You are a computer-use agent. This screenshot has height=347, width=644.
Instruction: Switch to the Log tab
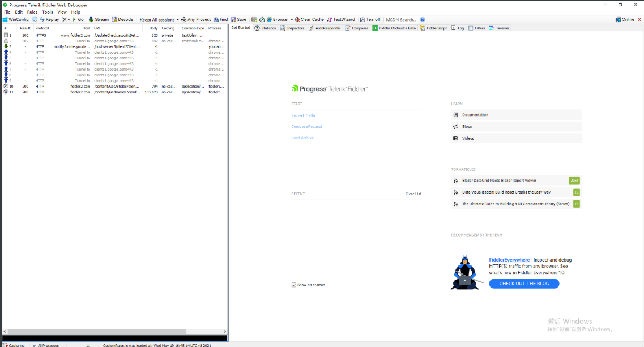[x=458, y=28]
